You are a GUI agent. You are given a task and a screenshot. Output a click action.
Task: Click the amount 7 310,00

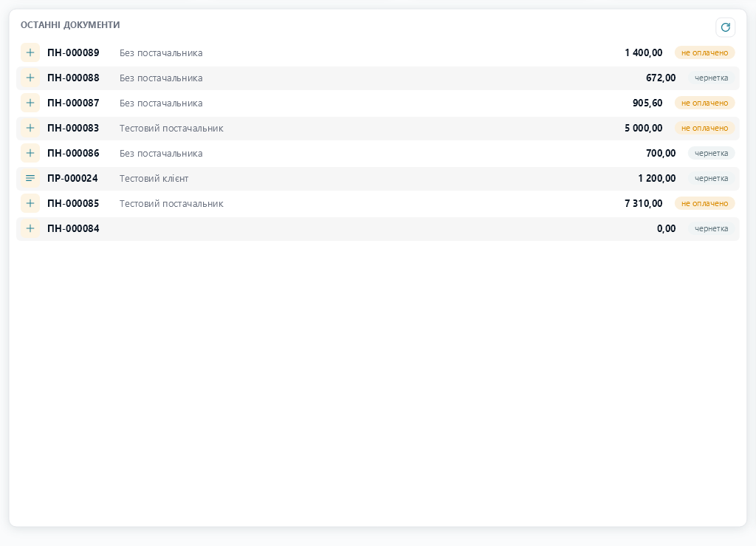pyautogui.click(x=644, y=203)
